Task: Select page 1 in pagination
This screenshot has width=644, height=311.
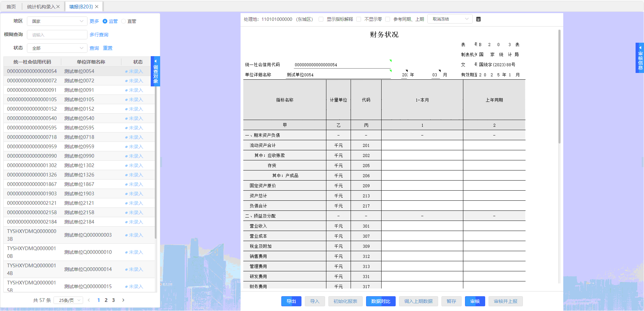Action: pyautogui.click(x=99, y=300)
